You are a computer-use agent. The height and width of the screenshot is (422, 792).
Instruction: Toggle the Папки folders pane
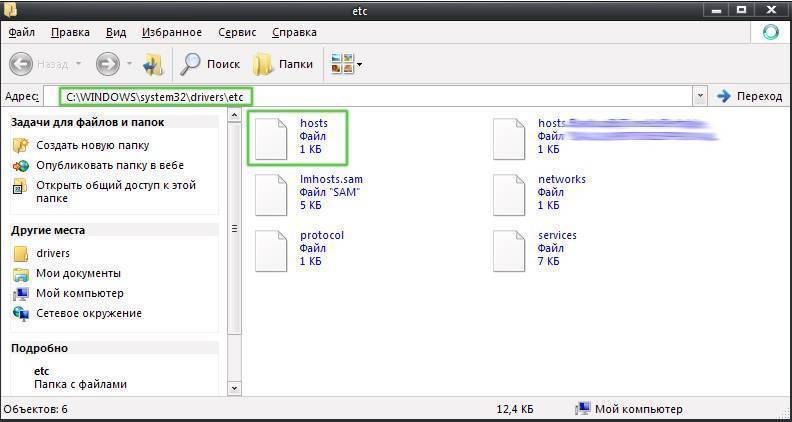pos(283,64)
